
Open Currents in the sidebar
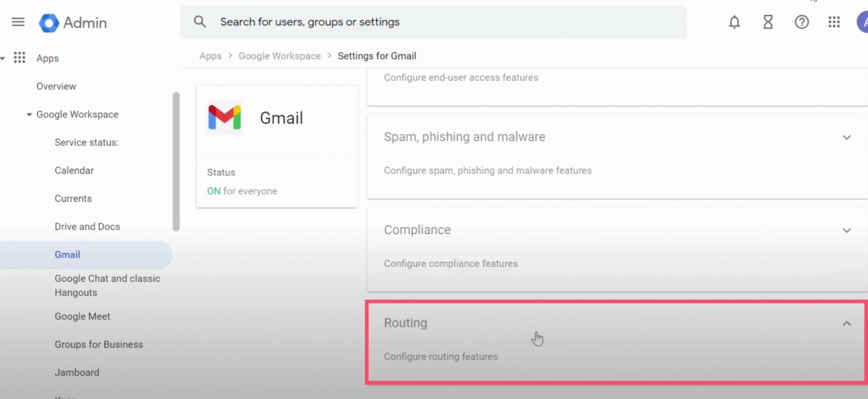73,199
